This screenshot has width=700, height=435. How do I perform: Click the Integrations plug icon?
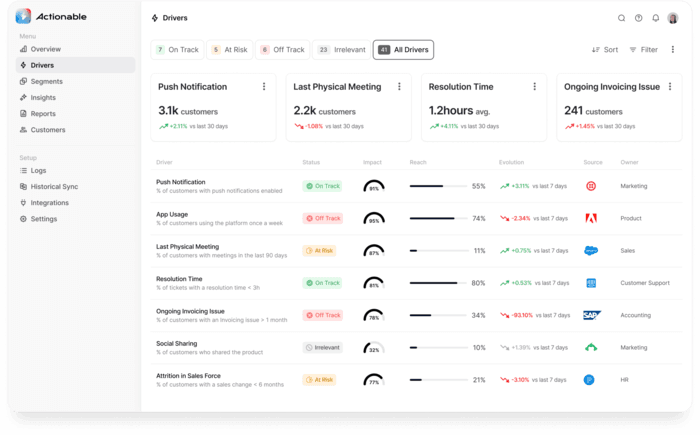tap(23, 203)
